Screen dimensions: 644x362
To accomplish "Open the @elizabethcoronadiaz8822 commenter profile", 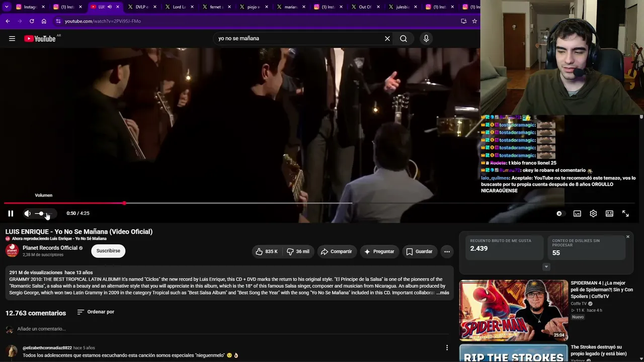I will [x=47, y=348].
